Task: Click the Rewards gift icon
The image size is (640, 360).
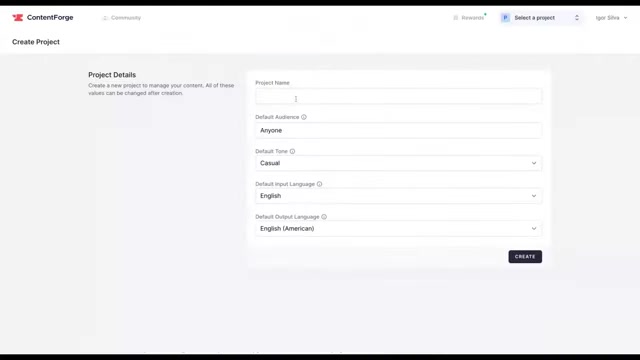Action: [x=456, y=18]
